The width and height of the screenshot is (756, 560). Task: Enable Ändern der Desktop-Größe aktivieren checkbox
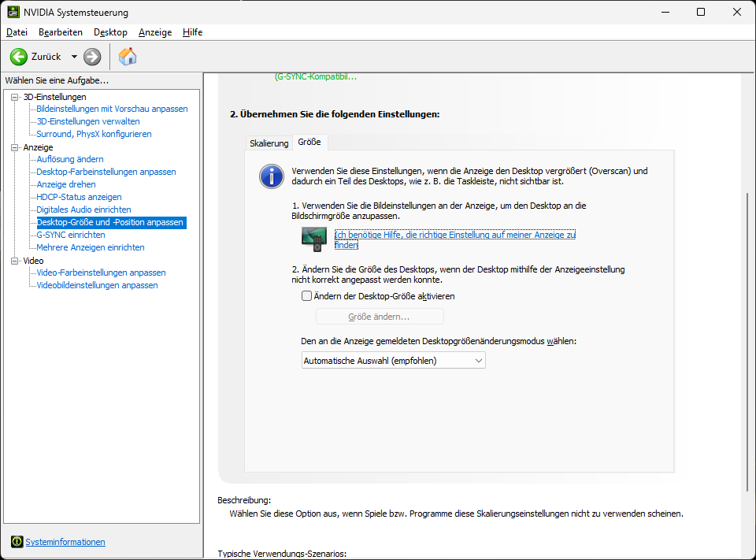pyautogui.click(x=306, y=295)
